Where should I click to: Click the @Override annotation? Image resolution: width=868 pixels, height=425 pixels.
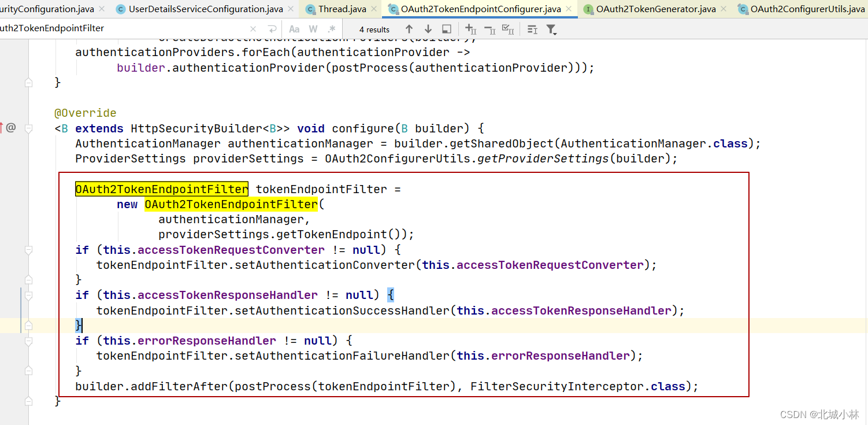[x=86, y=113]
